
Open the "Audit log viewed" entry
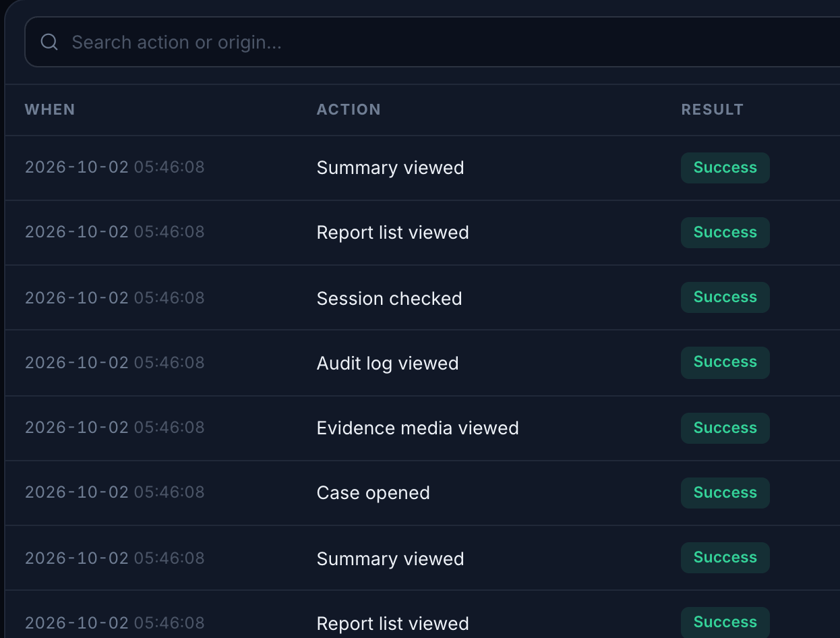pos(388,363)
